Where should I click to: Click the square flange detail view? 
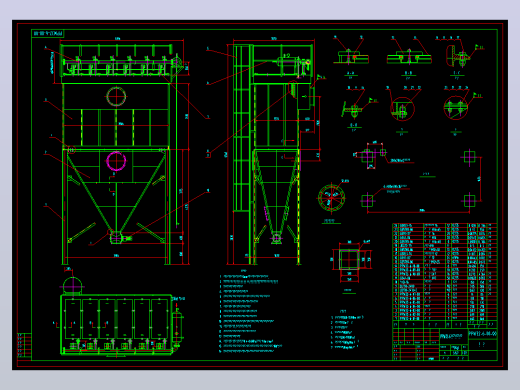[349, 259]
